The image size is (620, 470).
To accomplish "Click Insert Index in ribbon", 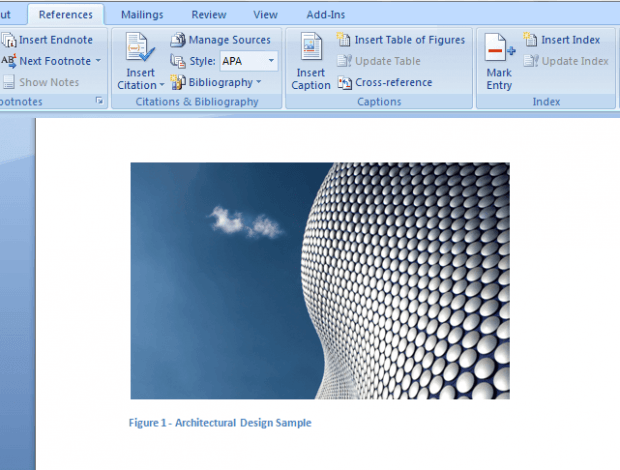I will 562,40.
